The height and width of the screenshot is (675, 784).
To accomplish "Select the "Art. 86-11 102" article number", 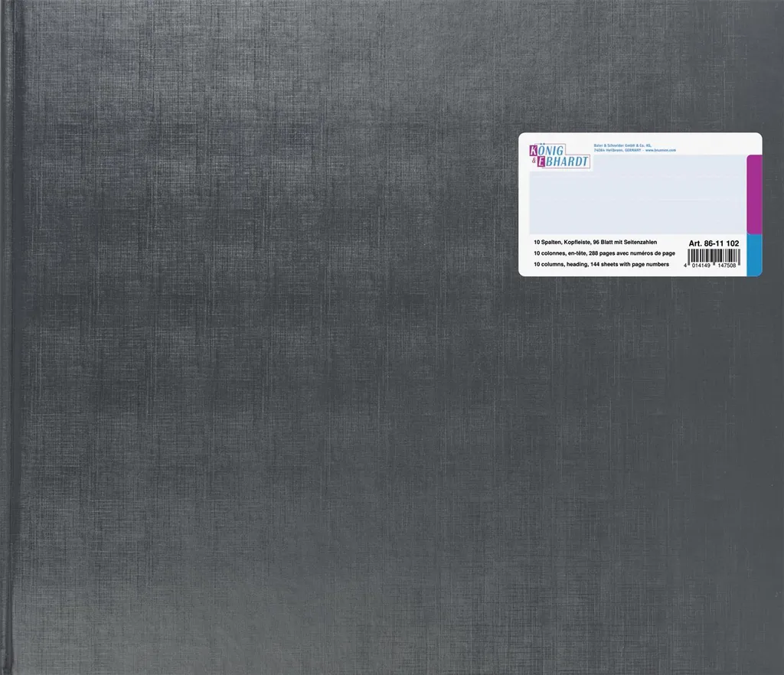I will (714, 243).
